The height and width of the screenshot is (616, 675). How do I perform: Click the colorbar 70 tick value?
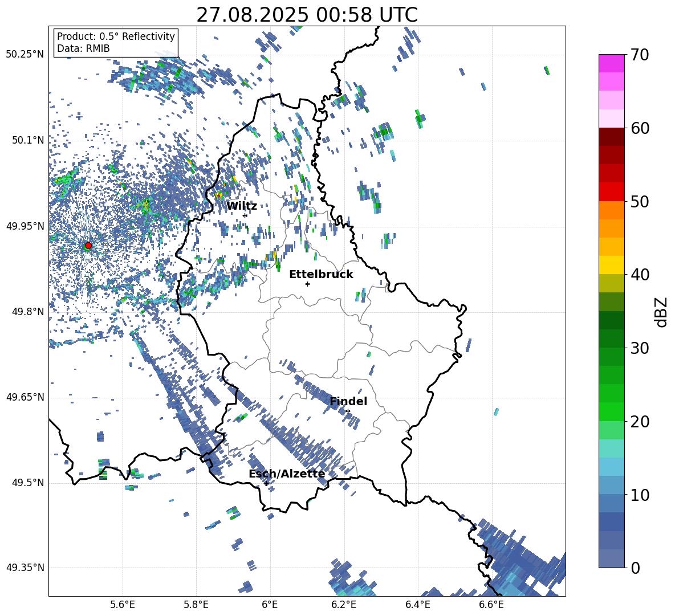coord(640,55)
